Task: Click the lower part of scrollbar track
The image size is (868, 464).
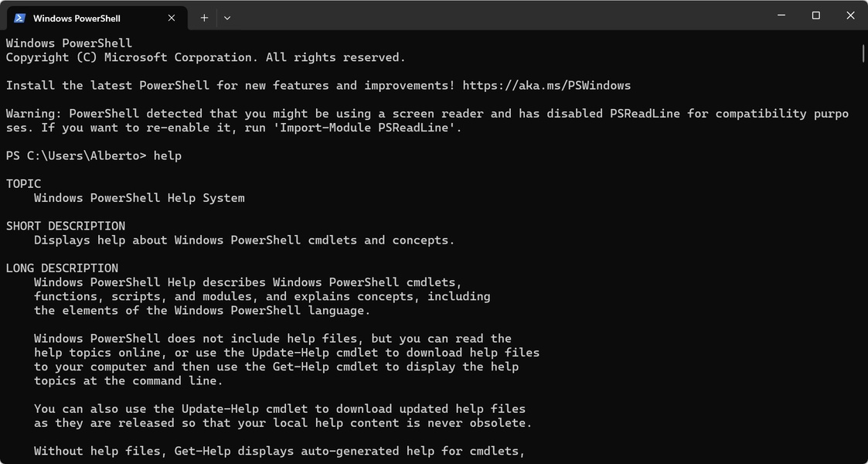Action: (x=863, y=348)
